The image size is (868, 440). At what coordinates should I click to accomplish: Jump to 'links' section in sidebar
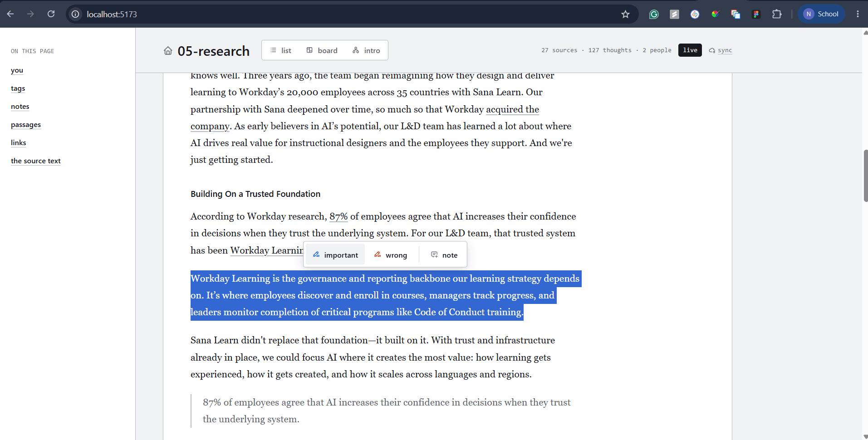(19, 143)
